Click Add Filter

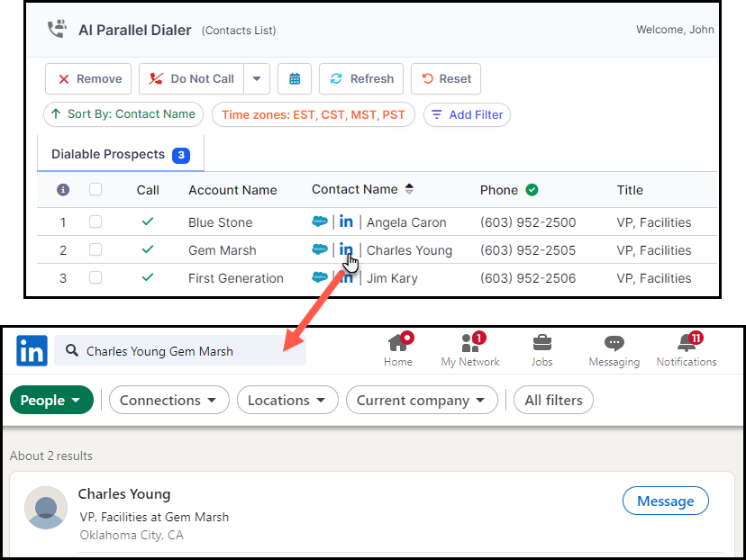(467, 114)
